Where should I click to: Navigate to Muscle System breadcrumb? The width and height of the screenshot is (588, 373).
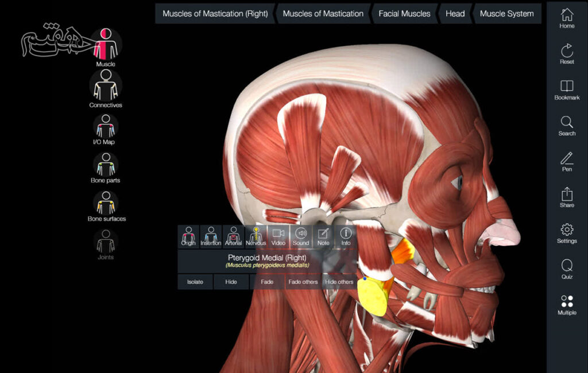click(506, 13)
